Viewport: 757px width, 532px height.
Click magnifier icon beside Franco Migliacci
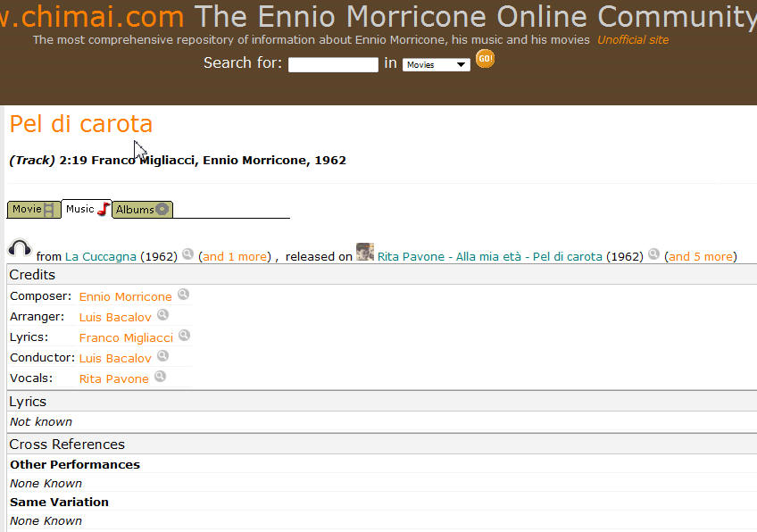(185, 335)
